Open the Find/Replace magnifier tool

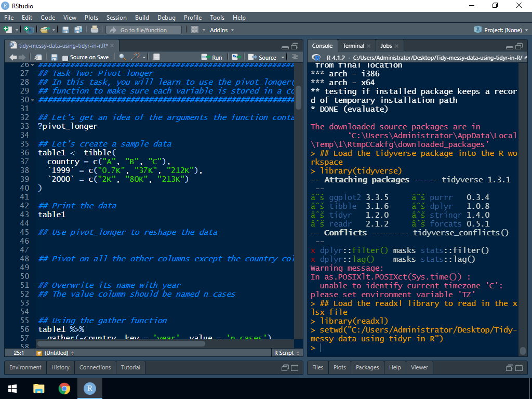tap(123, 57)
